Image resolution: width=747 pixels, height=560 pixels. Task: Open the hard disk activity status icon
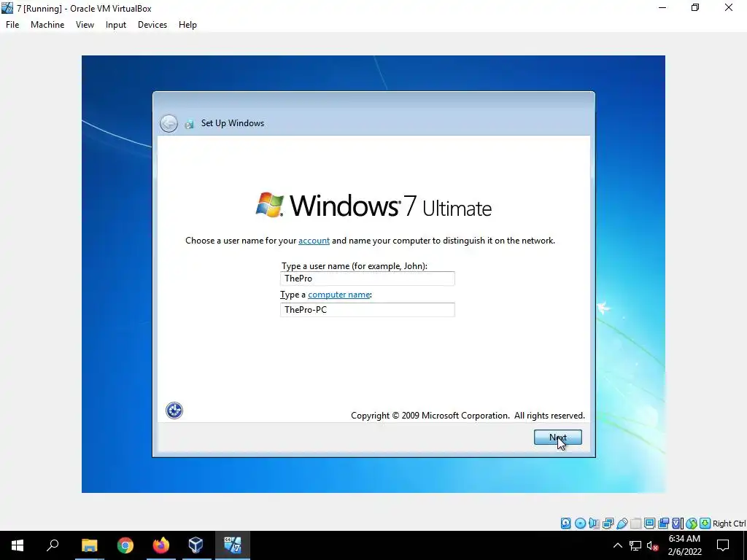pos(565,524)
